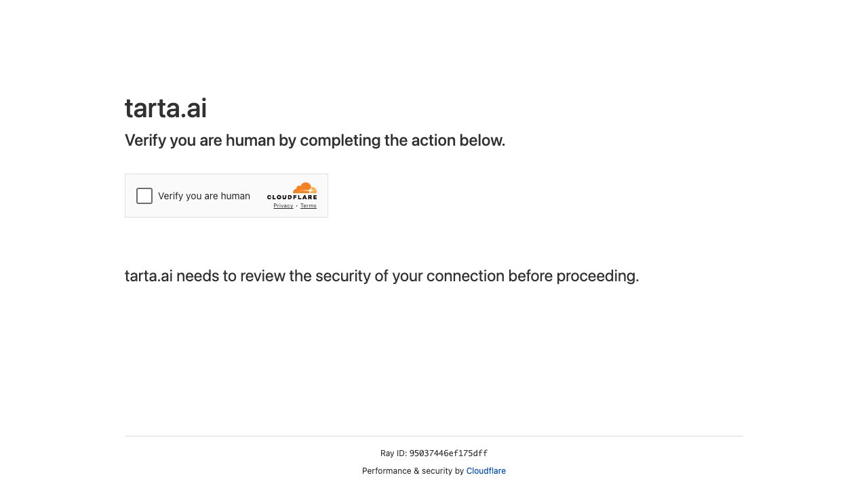Click empty space between checkbox label and Cloudflare logo
This screenshot has width=868, height=488.
[259, 196]
